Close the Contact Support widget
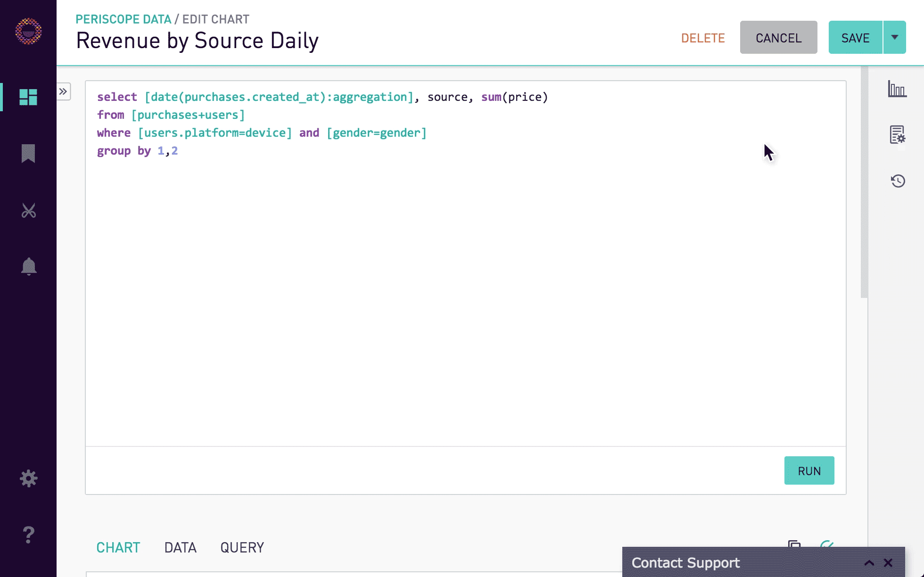 [888, 563]
